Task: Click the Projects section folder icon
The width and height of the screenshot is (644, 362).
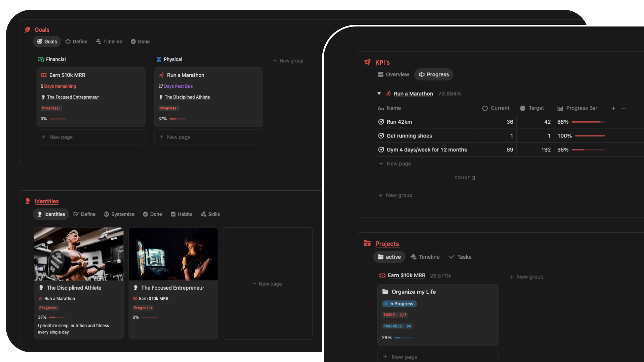Action: point(367,243)
